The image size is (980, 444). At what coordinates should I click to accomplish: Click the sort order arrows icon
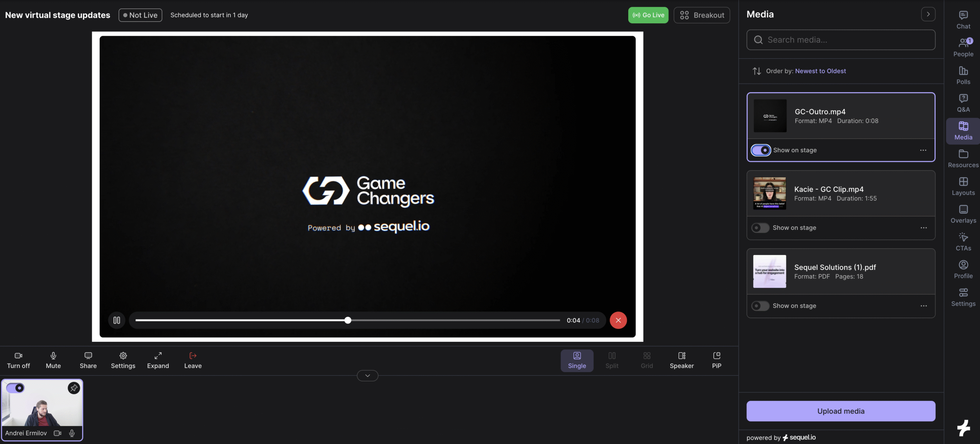(x=757, y=71)
